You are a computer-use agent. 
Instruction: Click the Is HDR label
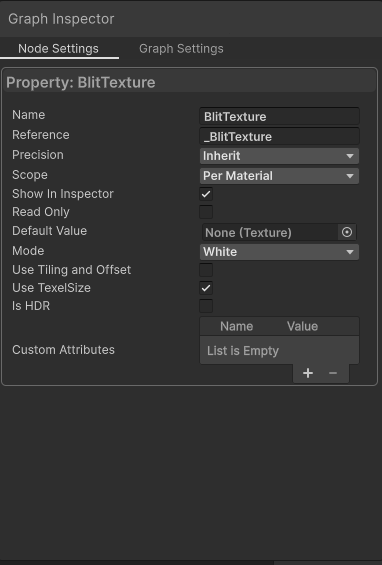[x=31, y=306]
